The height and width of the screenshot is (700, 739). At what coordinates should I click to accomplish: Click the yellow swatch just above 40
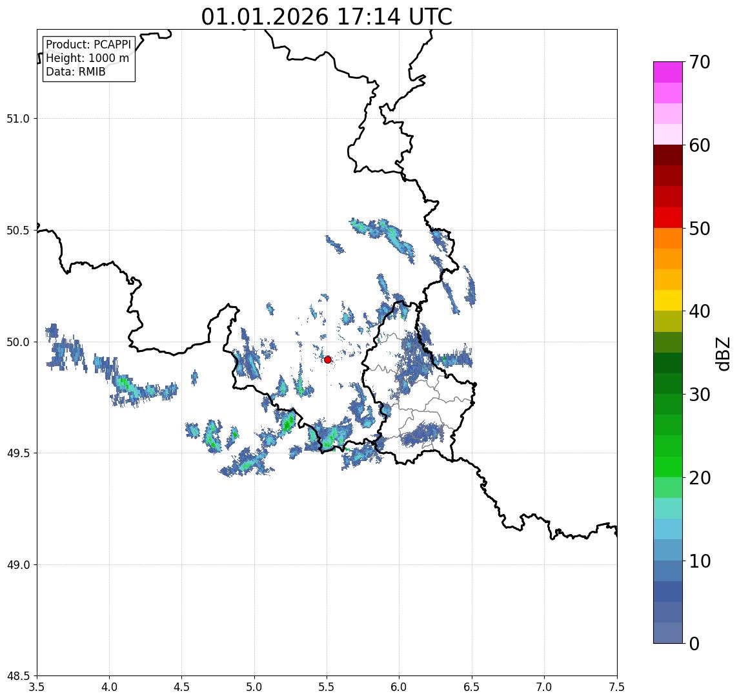point(668,300)
